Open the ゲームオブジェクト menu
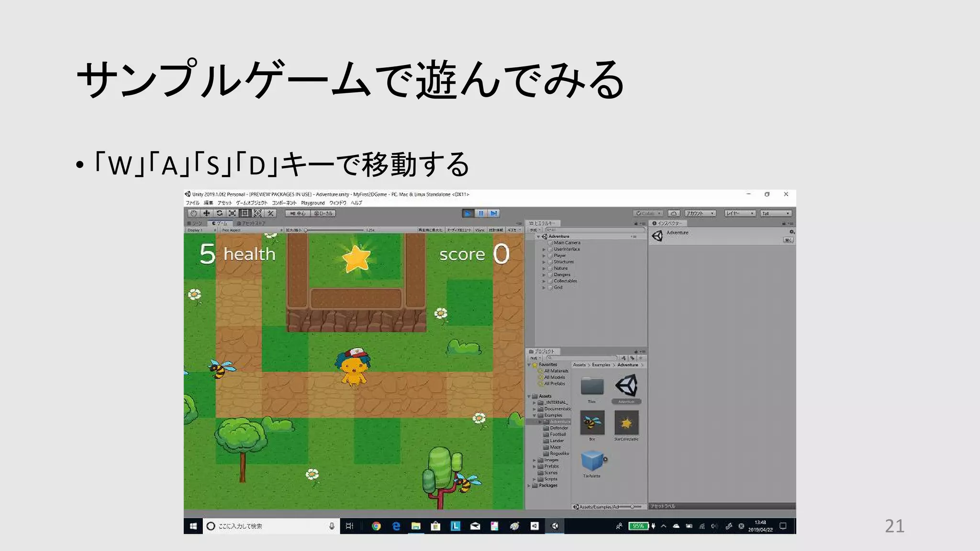Screen dimensions: 980x551 (251, 203)
